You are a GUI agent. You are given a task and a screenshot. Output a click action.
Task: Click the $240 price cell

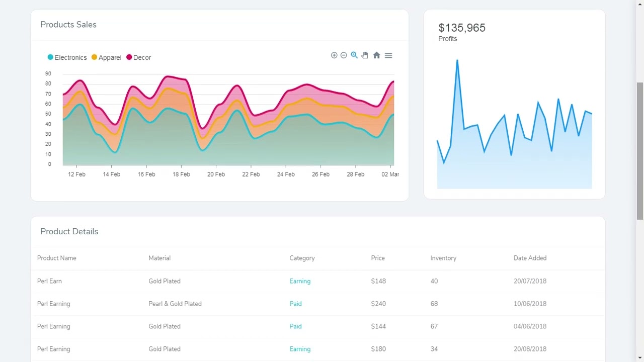(x=378, y=304)
